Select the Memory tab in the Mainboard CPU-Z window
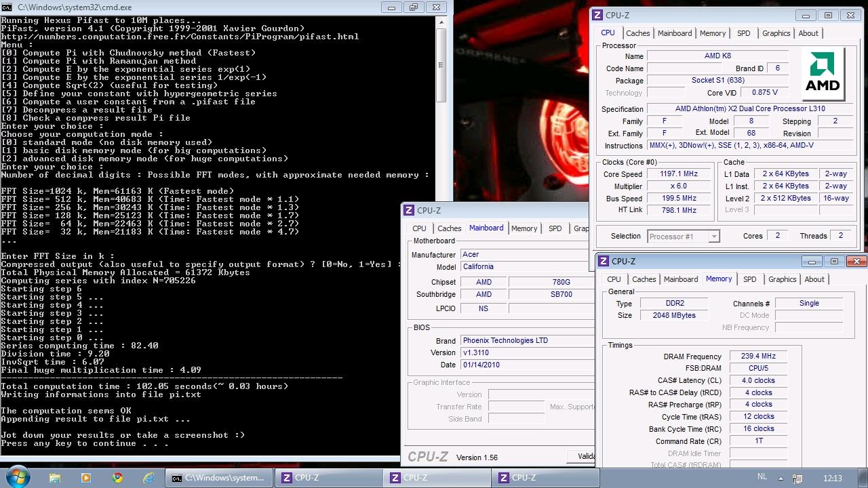Image resolution: width=868 pixels, height=488 pixels. 524,228
